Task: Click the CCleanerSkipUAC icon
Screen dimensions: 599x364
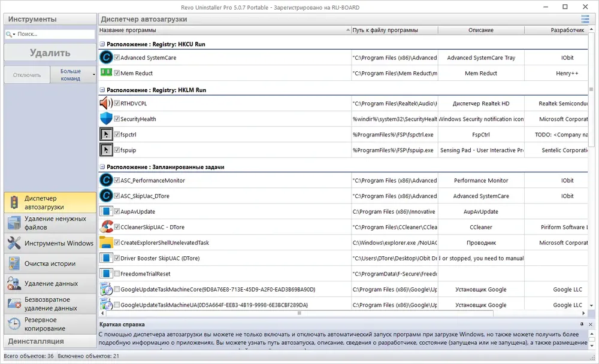Action: [x=106, y=226]
